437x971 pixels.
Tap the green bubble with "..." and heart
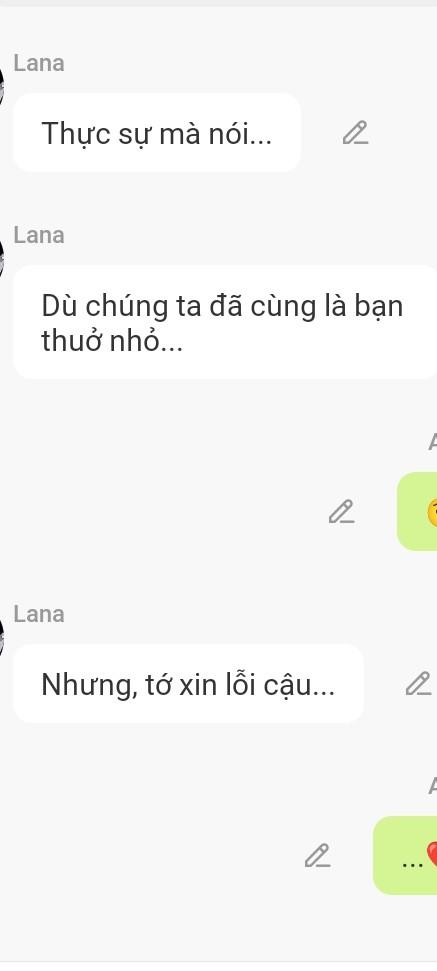405,855
